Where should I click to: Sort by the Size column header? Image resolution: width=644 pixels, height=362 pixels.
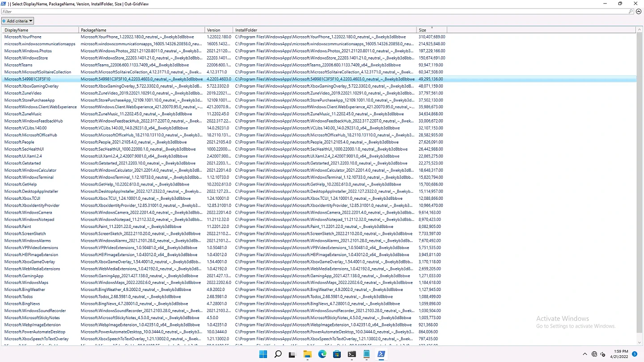(432, 30)
